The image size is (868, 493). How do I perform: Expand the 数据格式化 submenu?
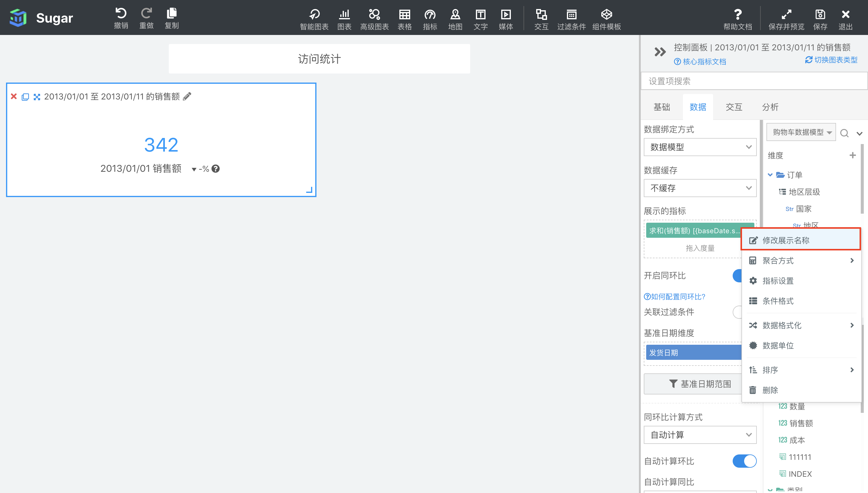pos(801,325)
